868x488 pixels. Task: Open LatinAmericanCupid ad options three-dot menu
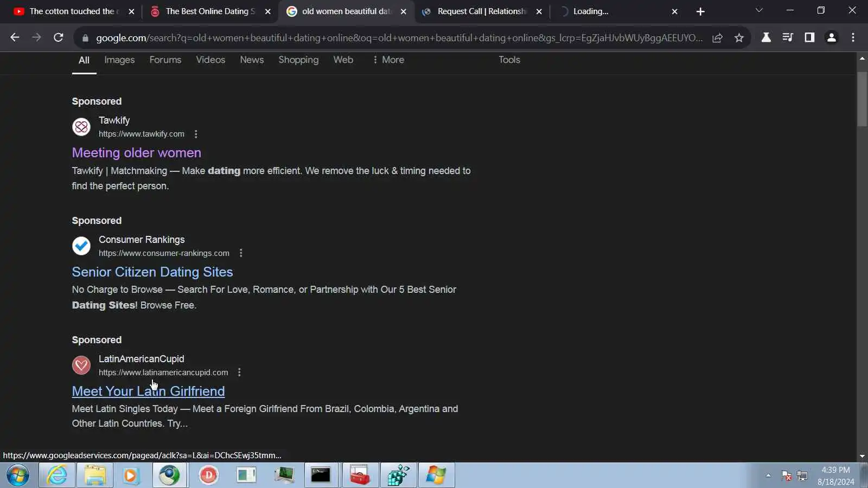click(x=239, y=373)
